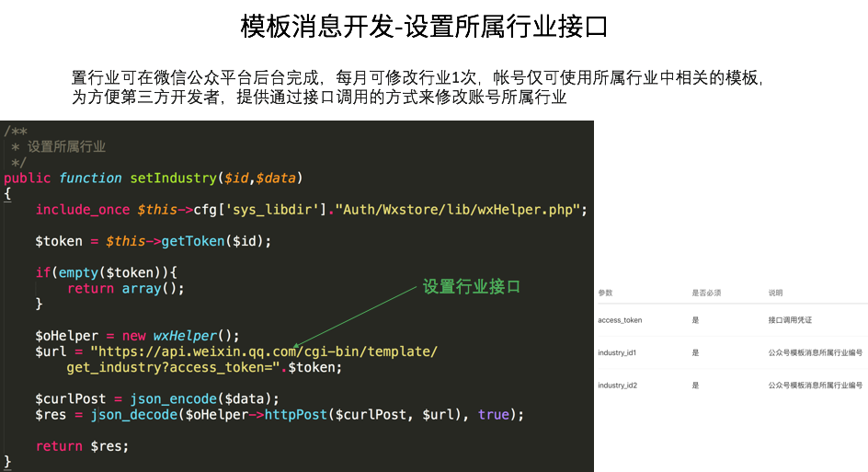The width and height of the screenshot is (868, 472).
Task: Click the return $res; line
Action: click(82, 446)
